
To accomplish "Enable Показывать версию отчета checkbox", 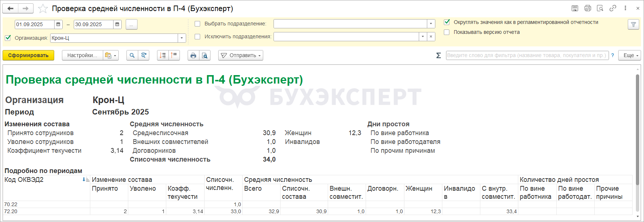I will point(447,32).
